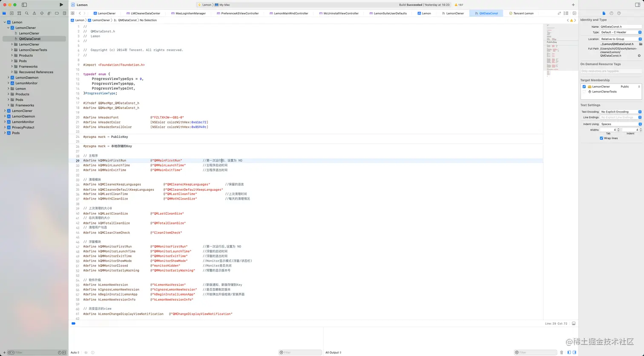The height and width of the screenshot is (356, 644).
Task: Open the Source Control navigator
Action: 11,13
